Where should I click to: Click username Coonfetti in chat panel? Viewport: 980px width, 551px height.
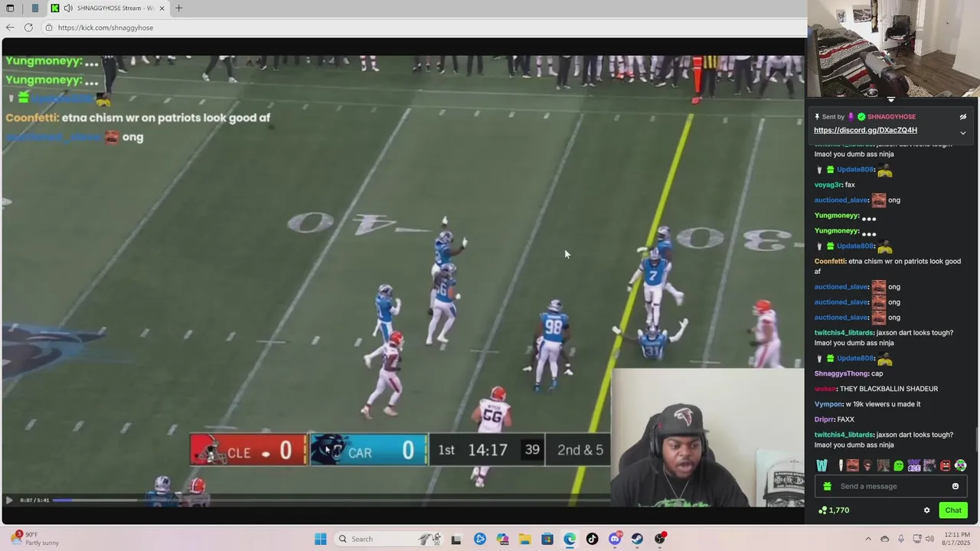(x=830, y=262)
